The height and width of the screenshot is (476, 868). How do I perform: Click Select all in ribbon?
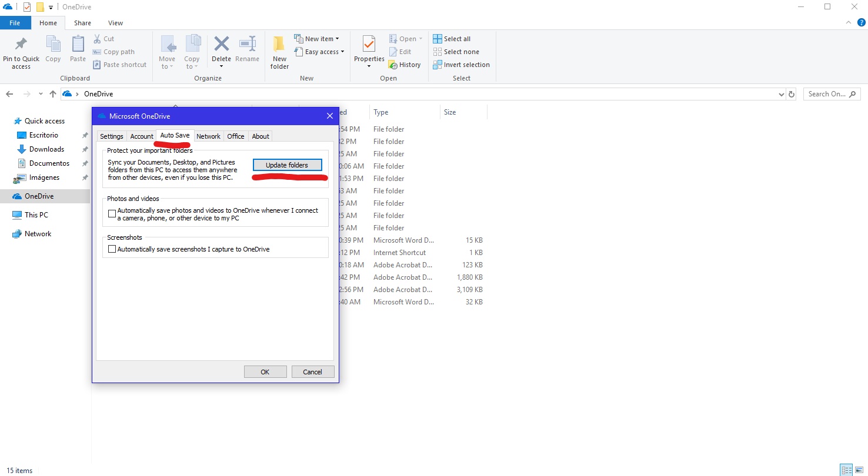pos(452,39)
